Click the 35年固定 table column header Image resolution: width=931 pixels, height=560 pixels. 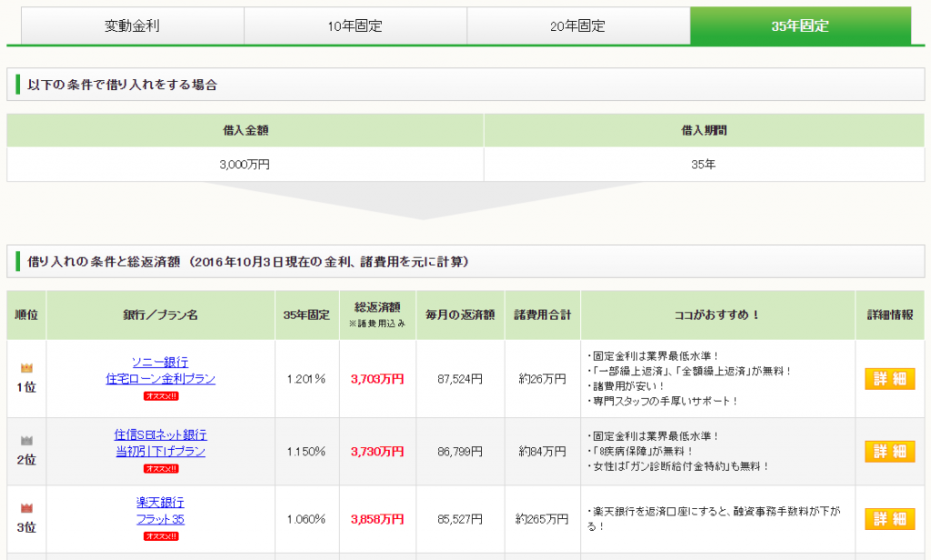click(307, 315)
